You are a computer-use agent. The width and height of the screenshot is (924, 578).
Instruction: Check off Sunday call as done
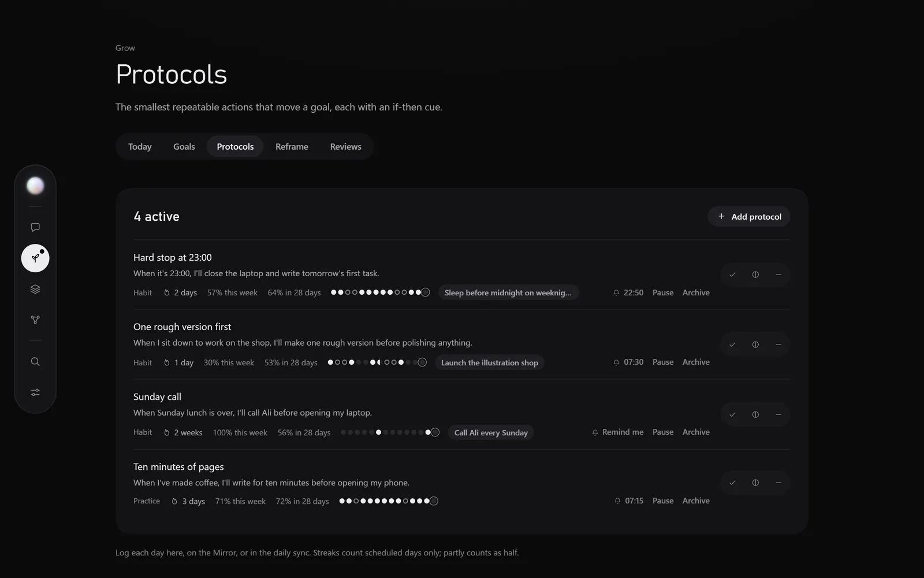coord(732,414)
